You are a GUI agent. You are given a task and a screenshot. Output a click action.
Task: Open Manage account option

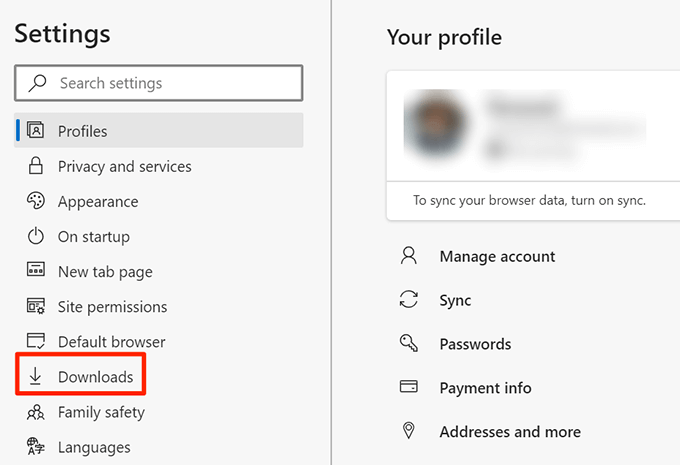pyautogui.click(x=497, y=256)
